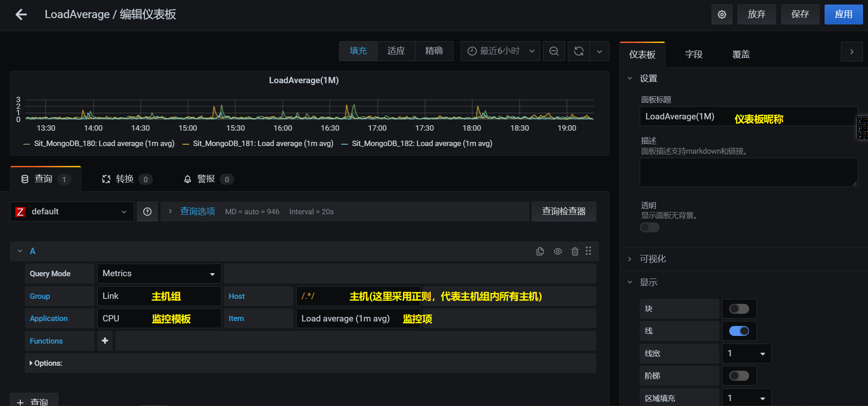Select the 仪表板 panel tab

[642, 54]
